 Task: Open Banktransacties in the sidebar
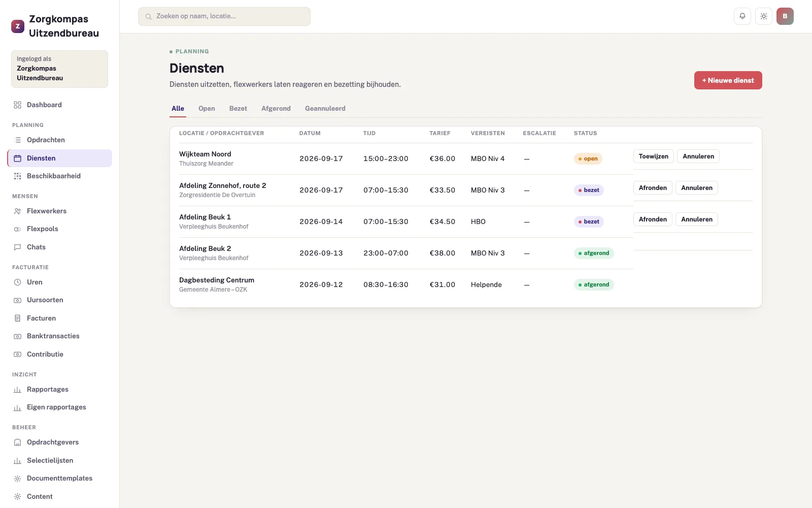coord(60,336)
